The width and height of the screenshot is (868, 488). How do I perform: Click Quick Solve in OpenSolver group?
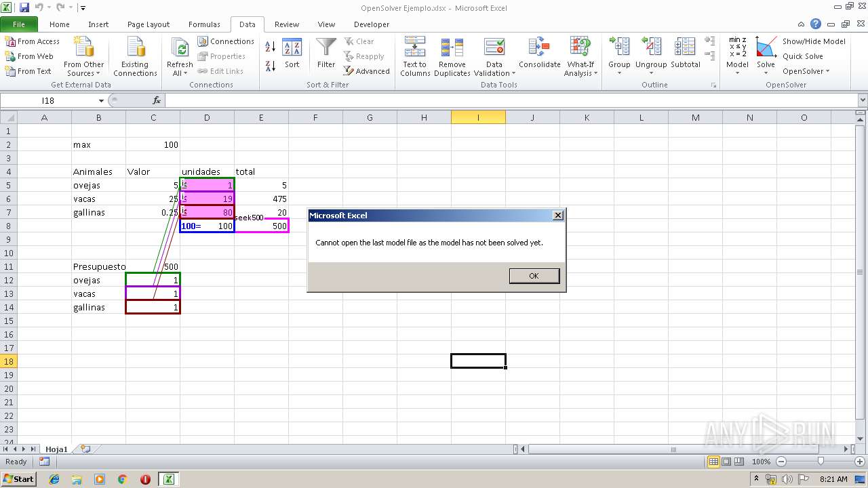coord(802,56)
